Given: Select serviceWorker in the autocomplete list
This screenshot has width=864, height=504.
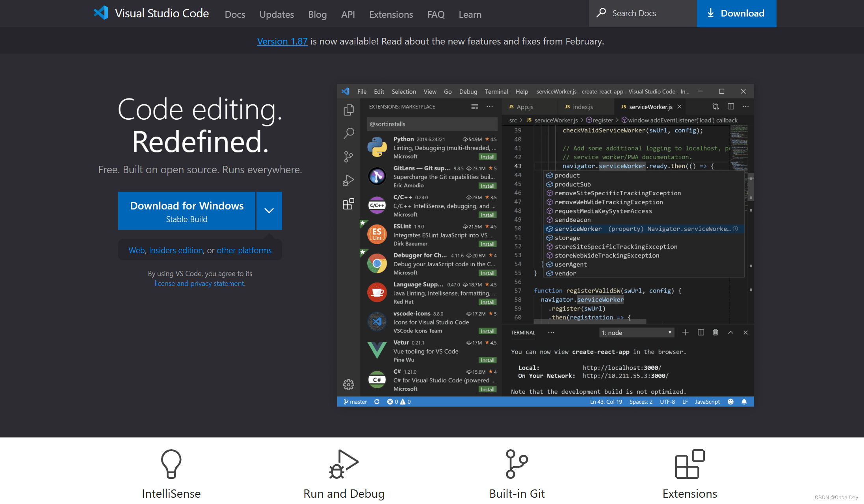Looking at the screenshot, I should click(578, 229).
